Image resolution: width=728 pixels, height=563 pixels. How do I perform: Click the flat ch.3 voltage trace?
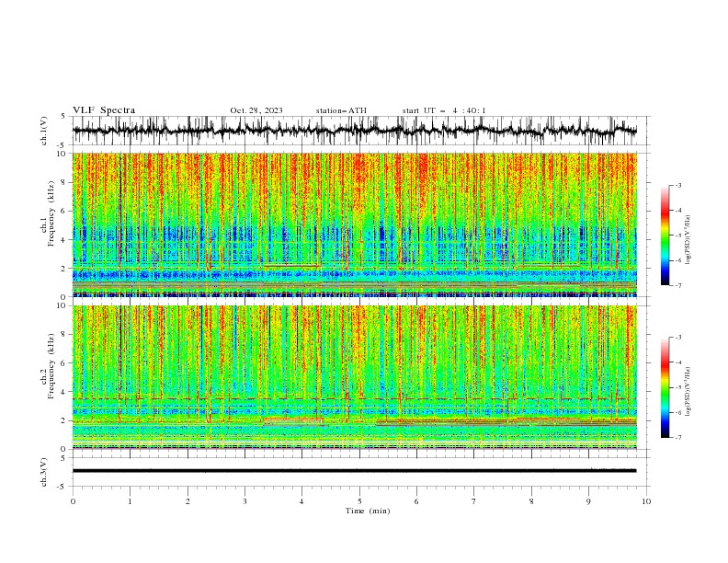coord(354,471)
